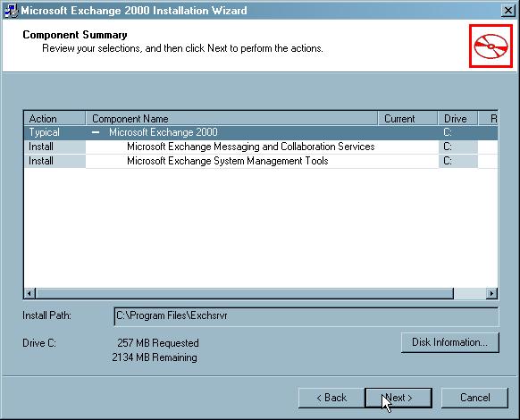
Task: Click the Current column header
Action: click(407, 119)
